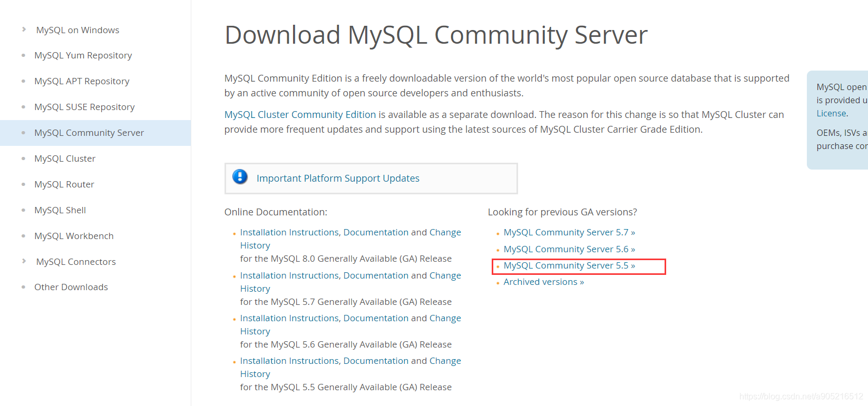Expand the MySQL Connectors arrow
The image size is (868, 406).
(x=24, y=261)
